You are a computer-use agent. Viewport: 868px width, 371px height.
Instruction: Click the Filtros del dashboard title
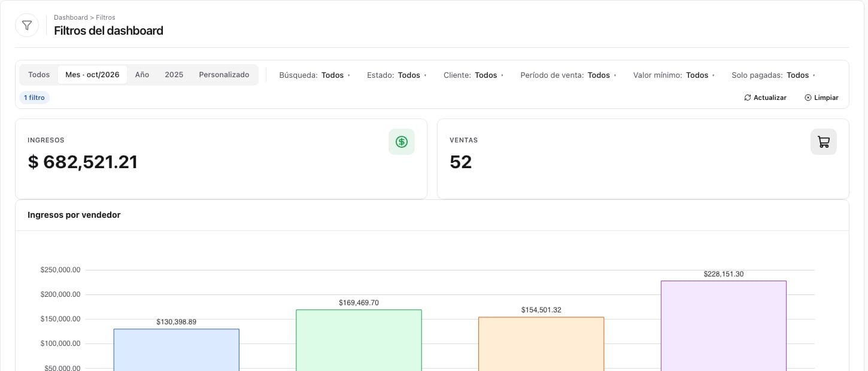[x=108, y=31]
